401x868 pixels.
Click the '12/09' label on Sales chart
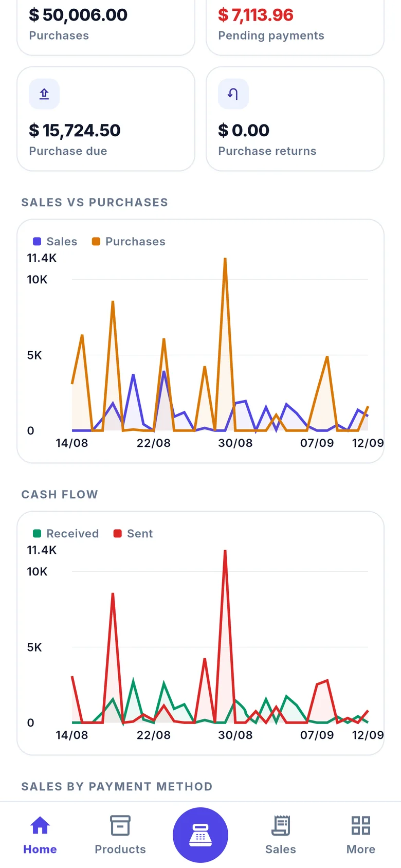coord(368,443)
